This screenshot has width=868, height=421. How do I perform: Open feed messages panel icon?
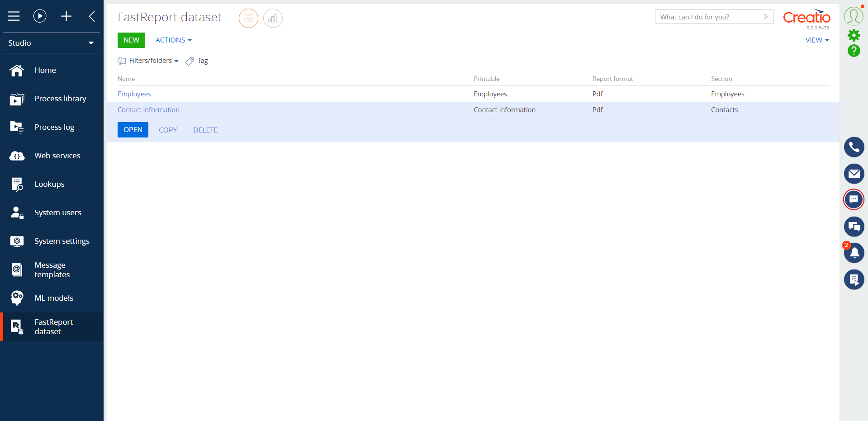pos(854,227)
